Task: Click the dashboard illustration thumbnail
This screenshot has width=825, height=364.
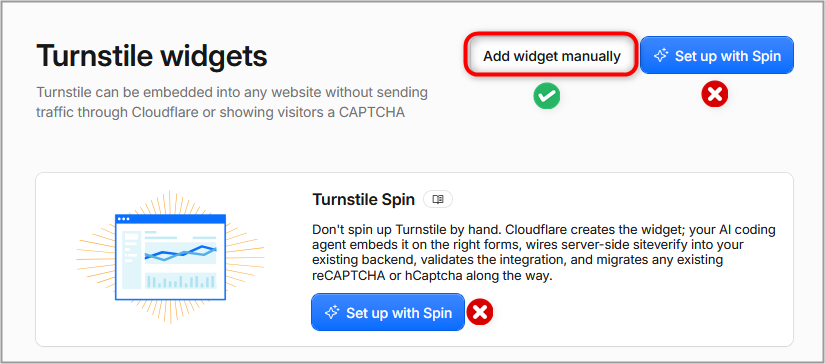Action: pos(170,257)
